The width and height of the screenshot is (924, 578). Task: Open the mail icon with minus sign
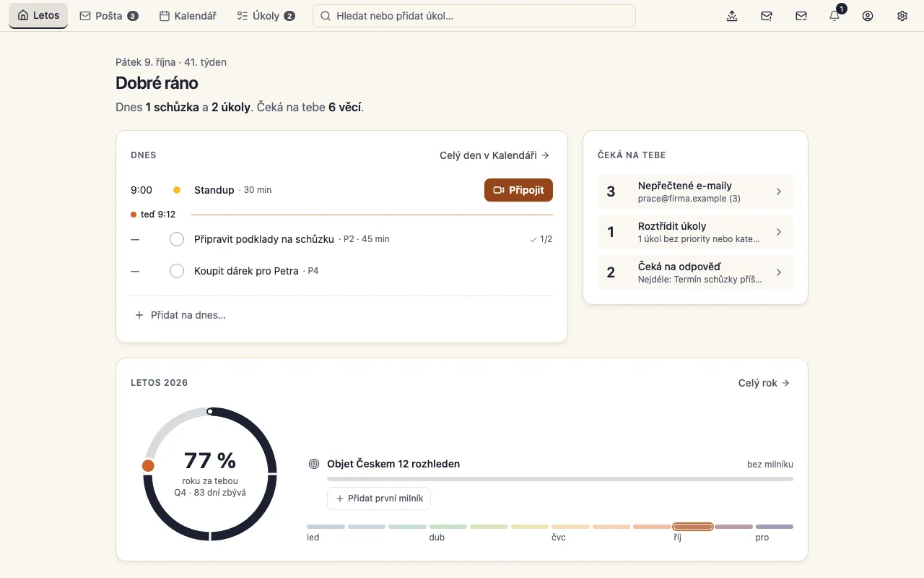click(801, 16)
